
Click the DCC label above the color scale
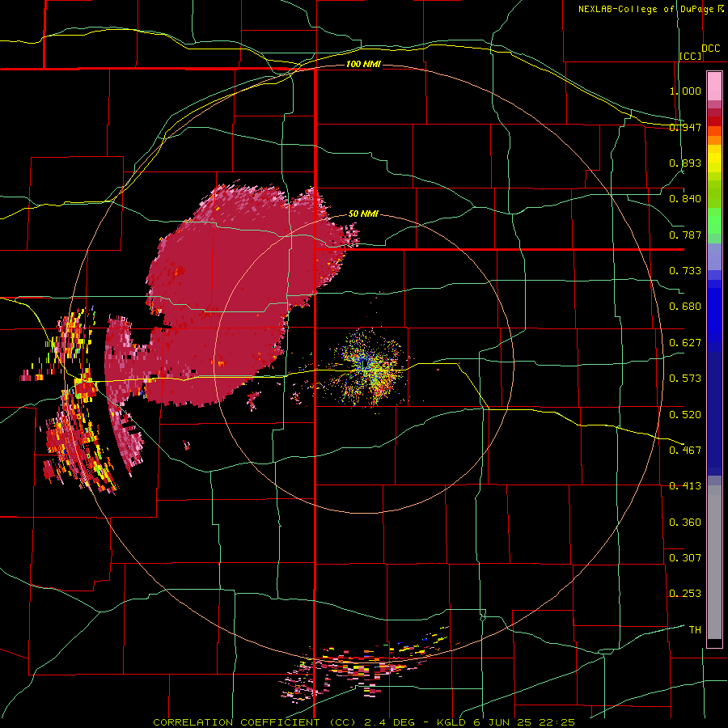(710, 49)
